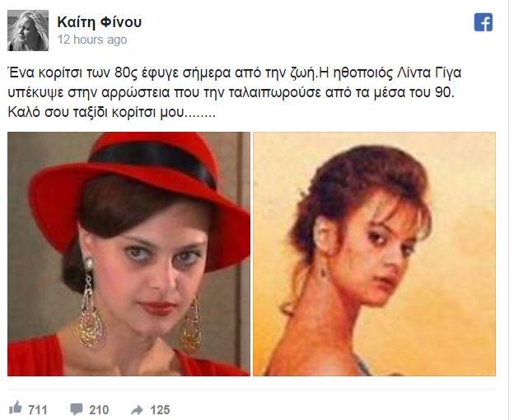
Task: Click the 125 shares count
Action: (x=160, y=410)
